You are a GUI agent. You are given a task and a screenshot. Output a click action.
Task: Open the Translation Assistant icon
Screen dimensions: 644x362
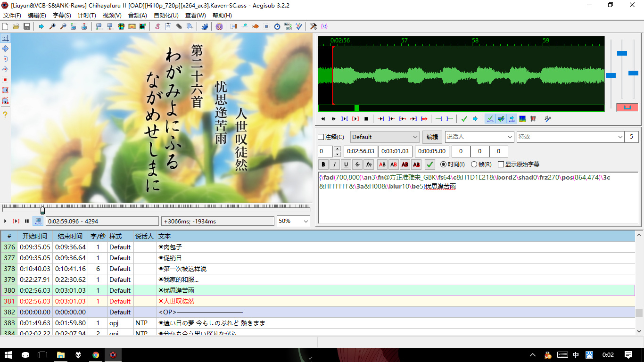[288, 26]
